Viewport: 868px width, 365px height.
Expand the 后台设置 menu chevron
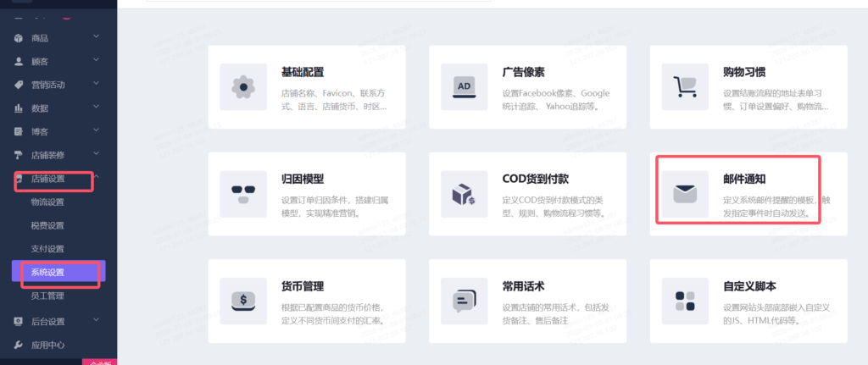96,320
